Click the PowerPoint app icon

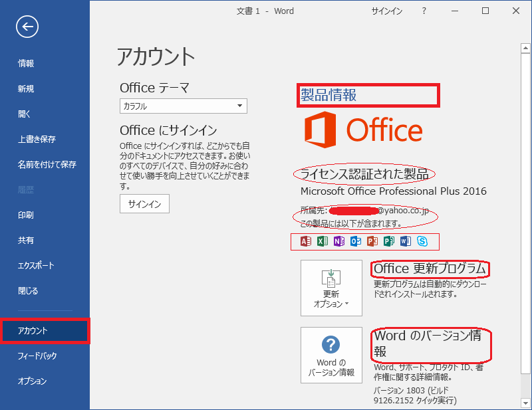click(x=372, y=241)
